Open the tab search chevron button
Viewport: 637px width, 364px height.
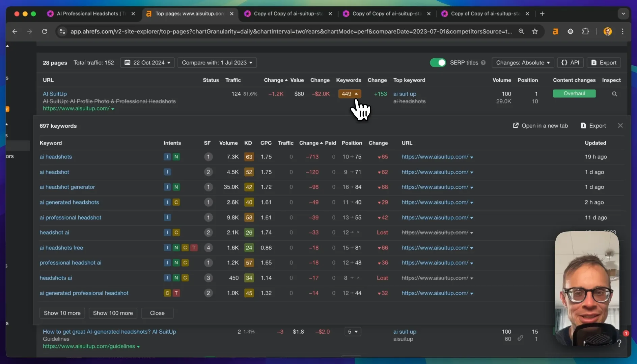click(x=623, y=14)
